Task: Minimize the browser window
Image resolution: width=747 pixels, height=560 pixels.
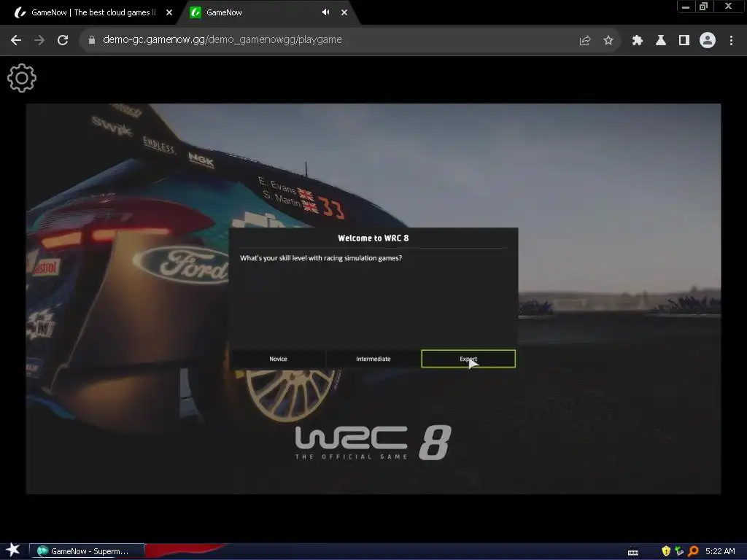Action: (x=686, y=7)
